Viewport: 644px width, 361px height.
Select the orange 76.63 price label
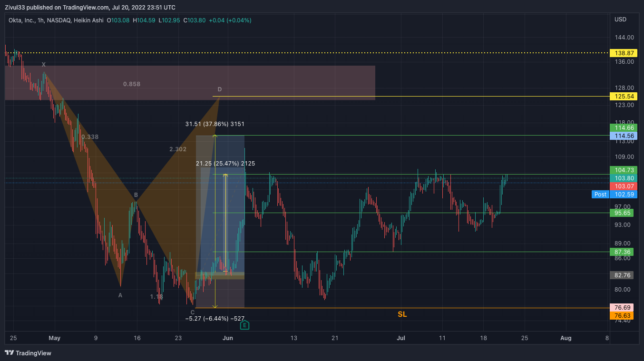tap(622, 315)
